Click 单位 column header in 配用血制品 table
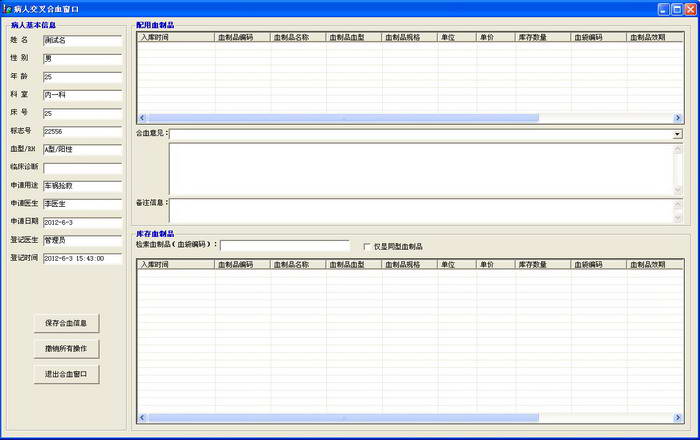The width and height of the screenshot is (700, 440). click(x=457, y=37)
